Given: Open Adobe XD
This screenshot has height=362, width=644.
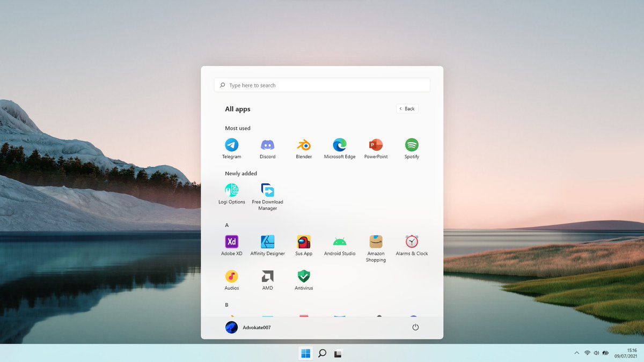Looking at the screenshot, I should (x=231, y=246).
